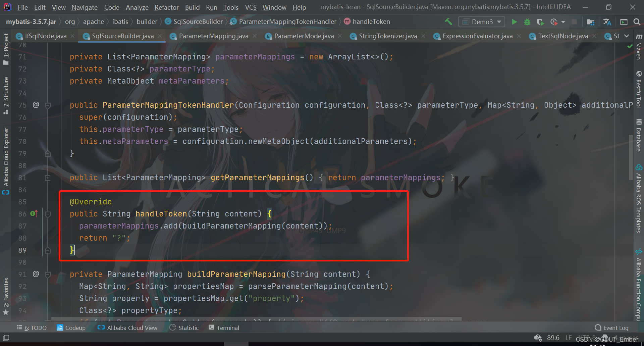Click the 89:6 cursor position indicator

pyautogui.click(x=553, y=338)
